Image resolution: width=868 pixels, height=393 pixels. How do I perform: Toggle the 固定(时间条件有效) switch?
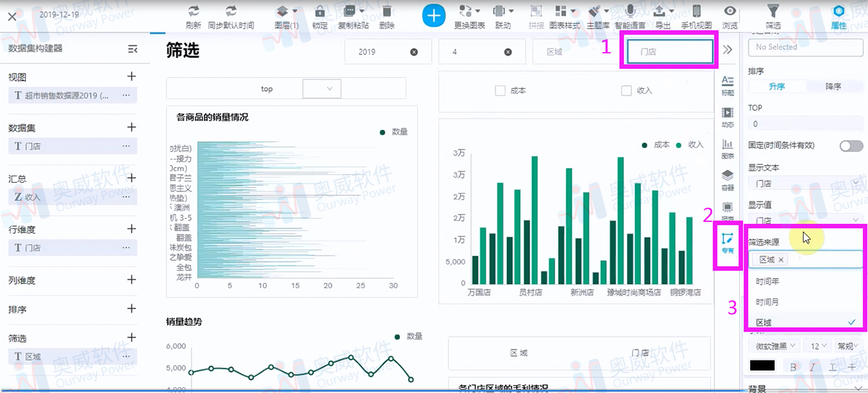[851, 146]
